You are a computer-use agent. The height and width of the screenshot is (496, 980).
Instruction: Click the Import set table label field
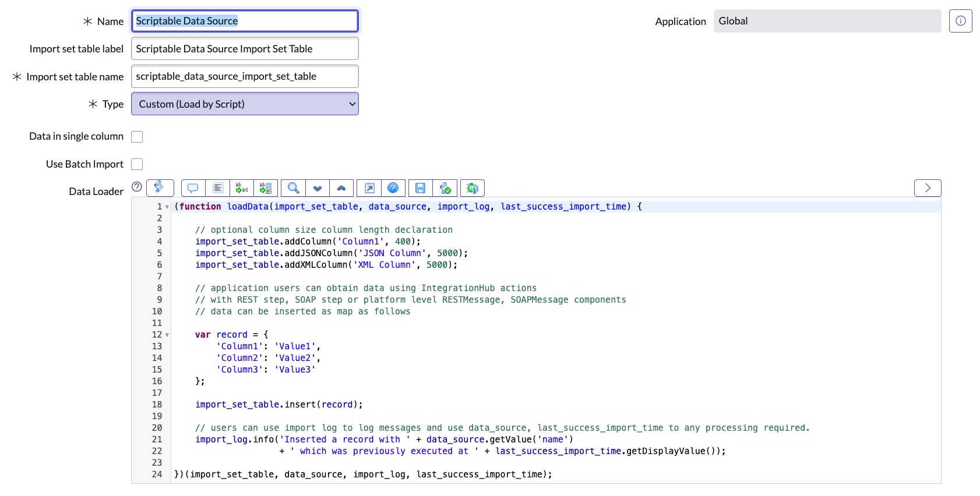245,48
